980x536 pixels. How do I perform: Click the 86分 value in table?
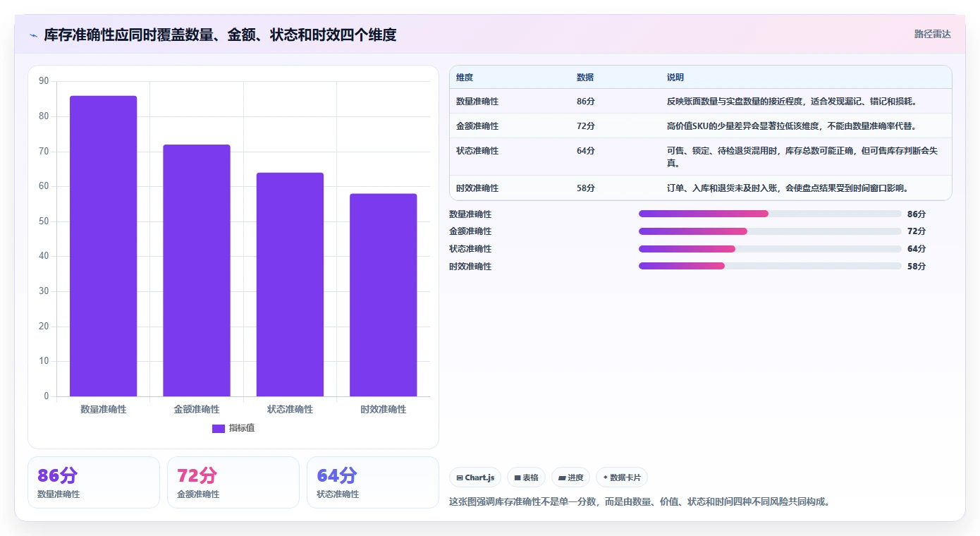[x=586, y=102]
